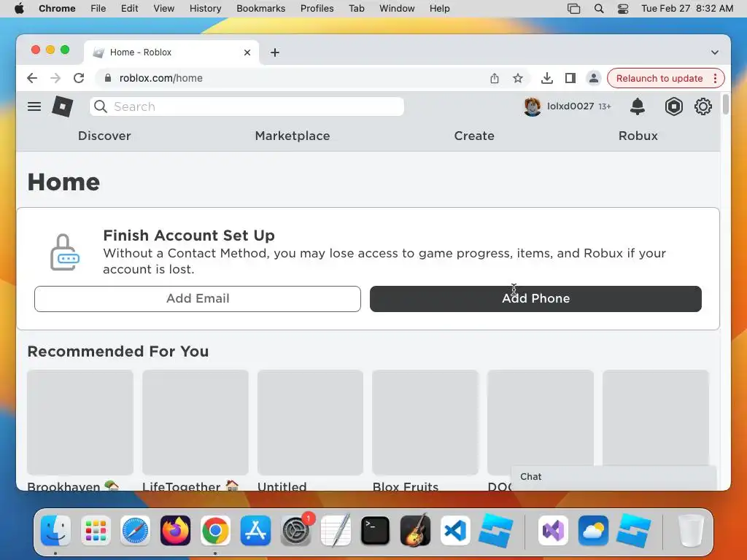The image size is (747, 560).
Task: Open Visual Studio purple icon in dock
Action: [553, 530]
